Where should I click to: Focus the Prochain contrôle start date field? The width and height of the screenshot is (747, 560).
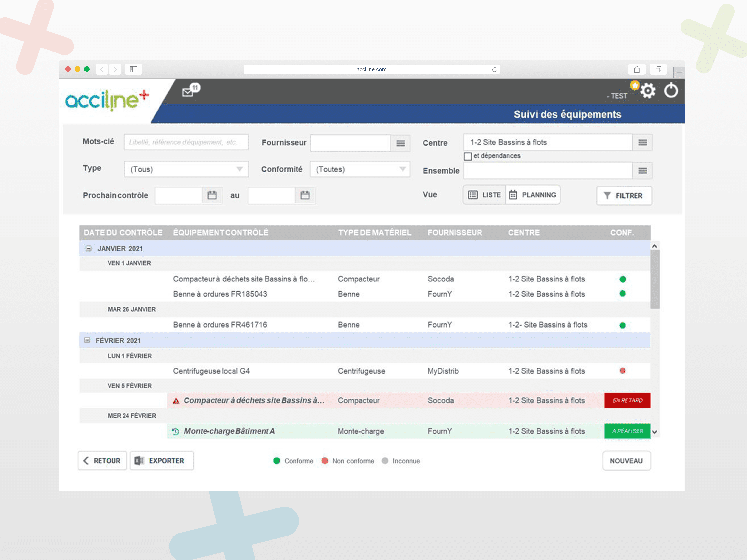(x=179, y=195)
